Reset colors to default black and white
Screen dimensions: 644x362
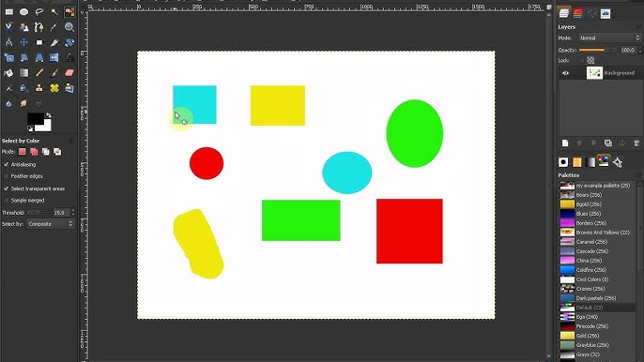tap(30, 128)
